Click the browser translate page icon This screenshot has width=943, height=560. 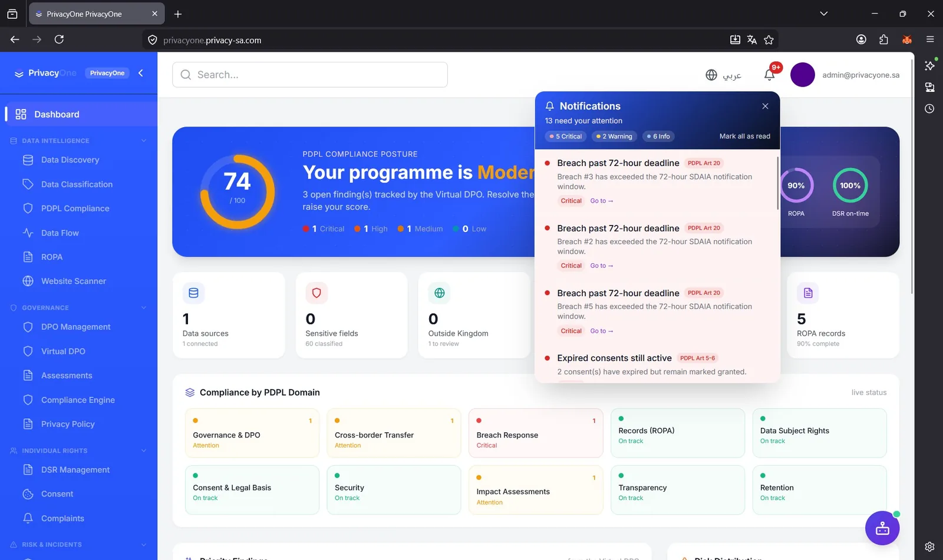click(x=751, y=40)
